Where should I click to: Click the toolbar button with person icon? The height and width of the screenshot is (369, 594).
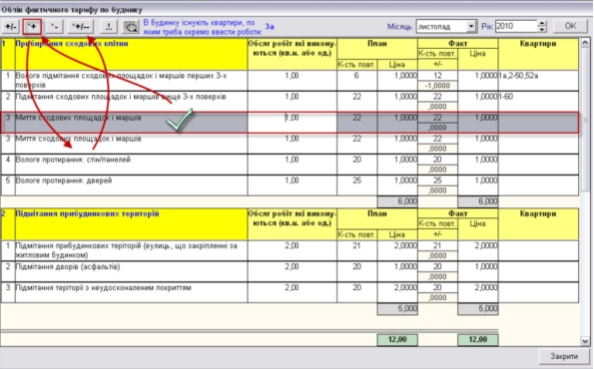coord(109,27)
